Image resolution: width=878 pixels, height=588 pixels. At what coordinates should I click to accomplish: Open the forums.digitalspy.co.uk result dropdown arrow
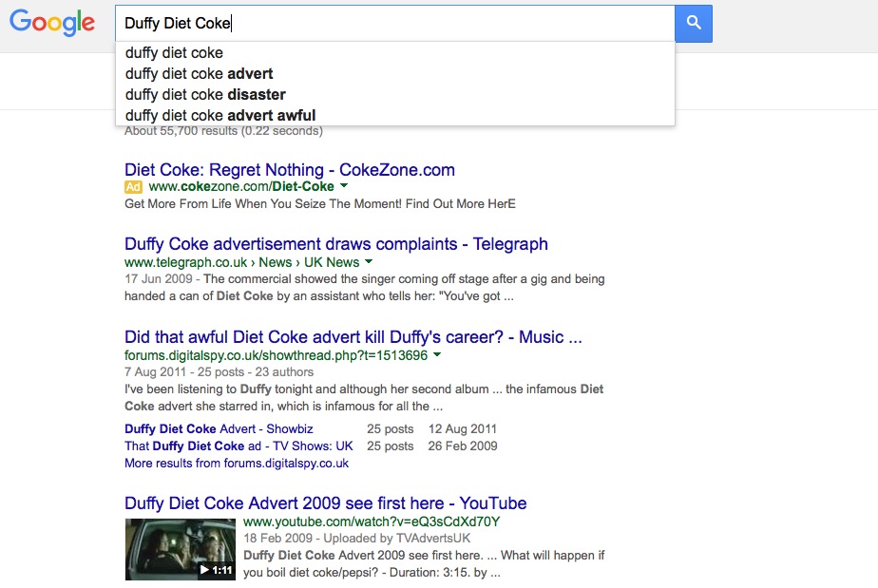click(437, 354)
